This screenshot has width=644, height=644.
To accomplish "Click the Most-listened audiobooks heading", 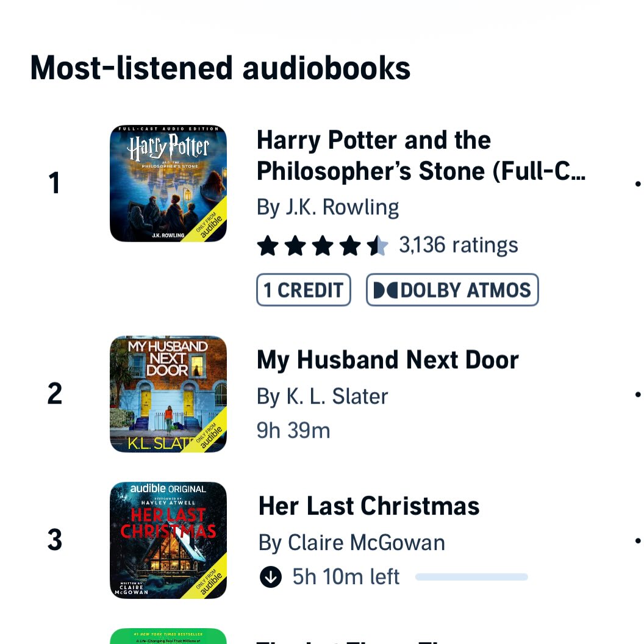I will [221, 67].
